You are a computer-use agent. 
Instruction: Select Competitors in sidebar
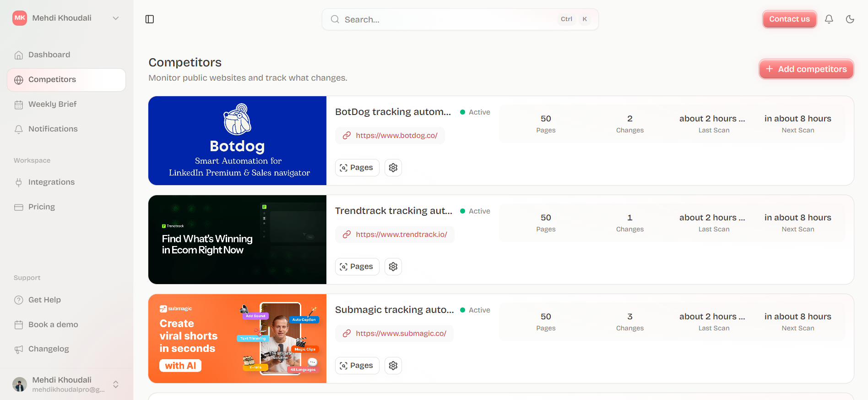[66, 80]
